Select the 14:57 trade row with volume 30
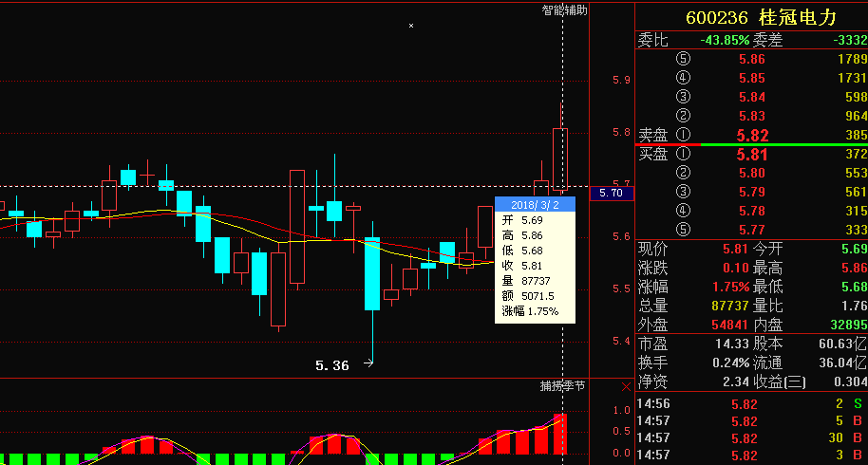This screenshot has width=868, height=465. point(750,438)
